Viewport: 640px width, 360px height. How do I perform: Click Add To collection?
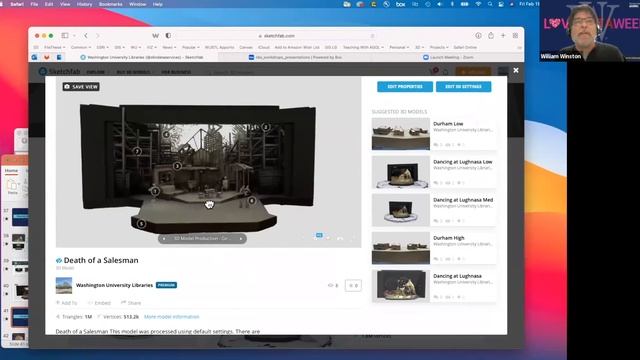pos(67,303)
